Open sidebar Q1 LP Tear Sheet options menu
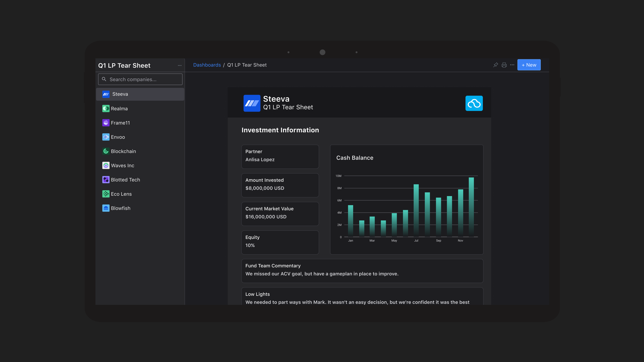 click(x=180, y=65)
